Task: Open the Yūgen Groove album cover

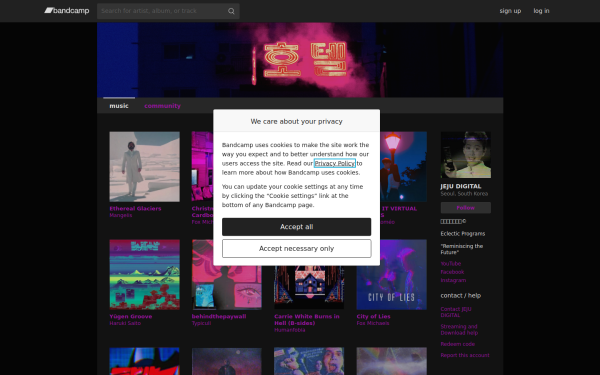Action: pyautogui.click(x=145, y=275)
